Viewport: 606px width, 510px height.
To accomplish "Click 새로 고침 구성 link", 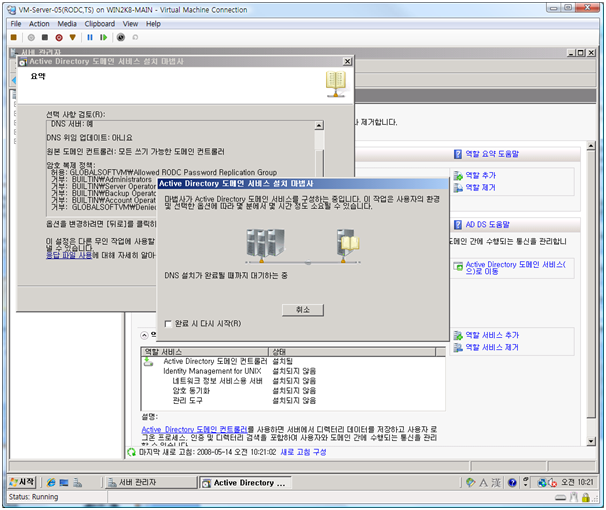I will 303,452.
